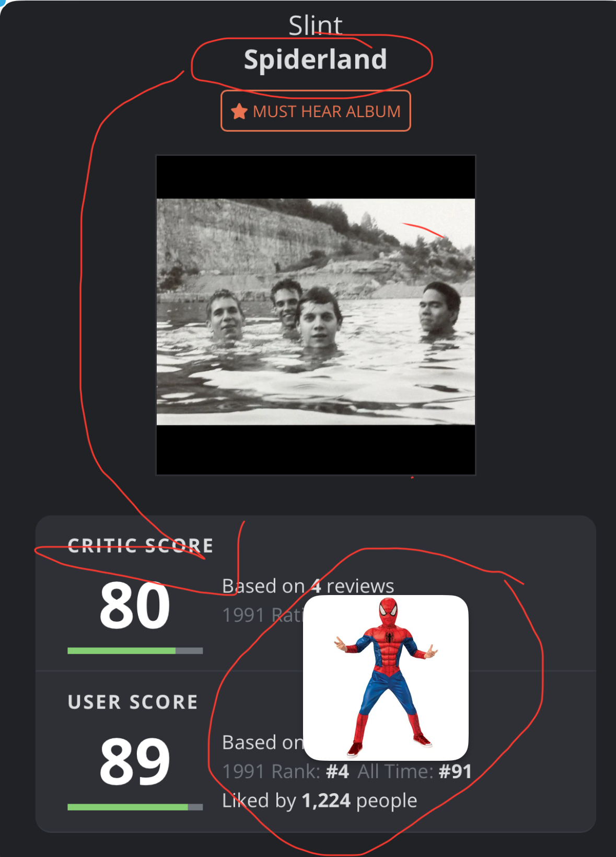
Task: Select the critic score number 80
Action: click(135, 605)
